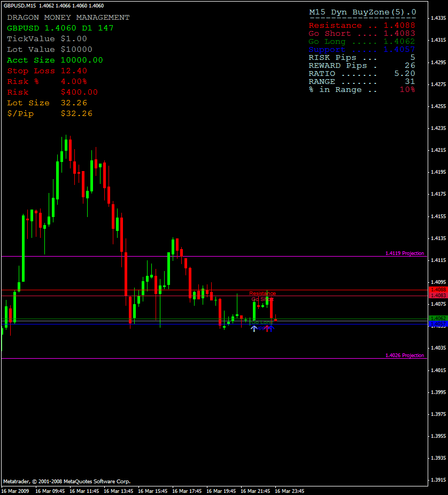The height and width of the screenshot is (495, 448).
Task: Click the 1.4035 price scale label
Action: tap(438, 348)
